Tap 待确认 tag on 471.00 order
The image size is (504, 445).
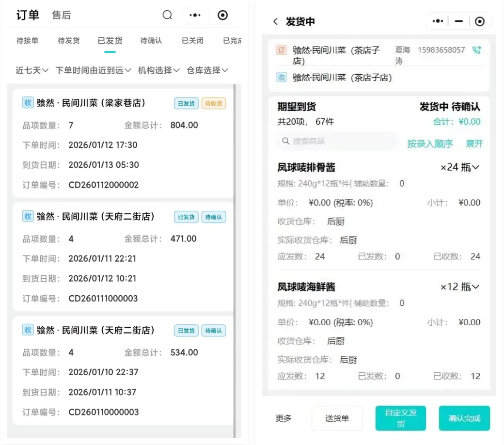(214, 217)
